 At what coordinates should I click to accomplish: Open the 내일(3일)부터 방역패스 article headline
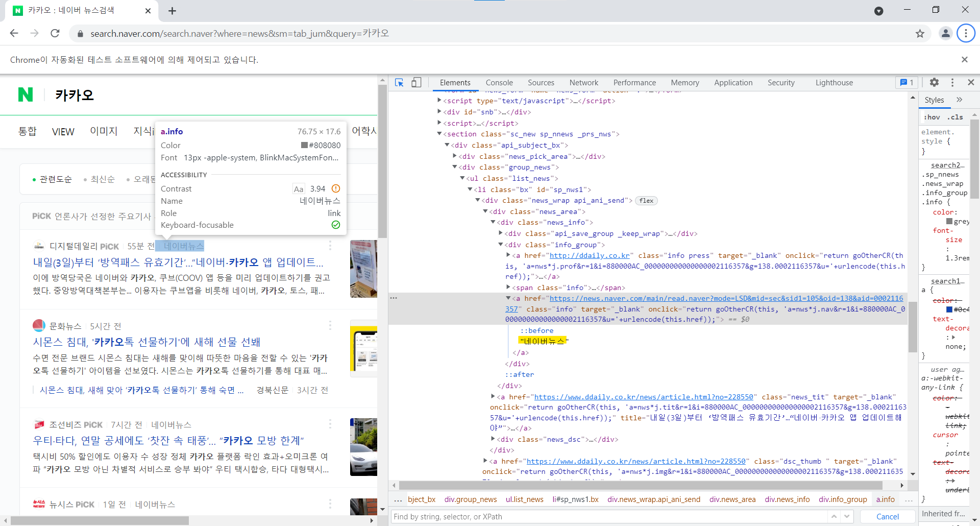click(x=178, y=262)
